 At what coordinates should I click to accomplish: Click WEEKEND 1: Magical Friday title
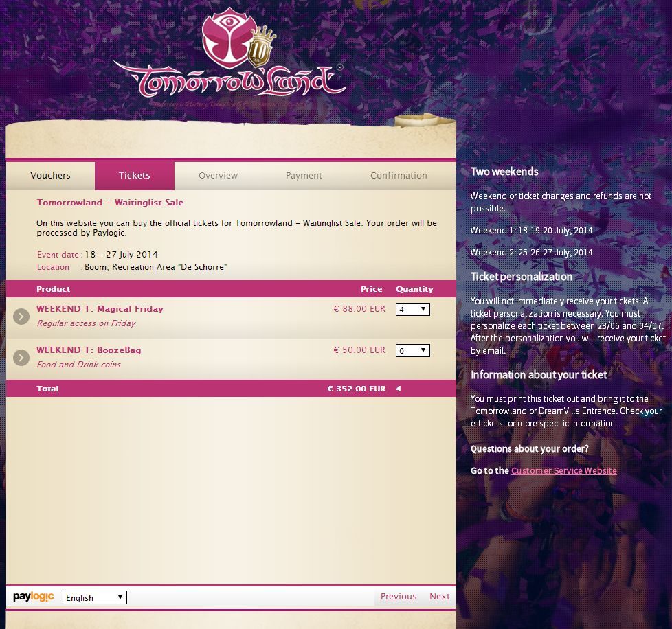[x=100, y=309]
